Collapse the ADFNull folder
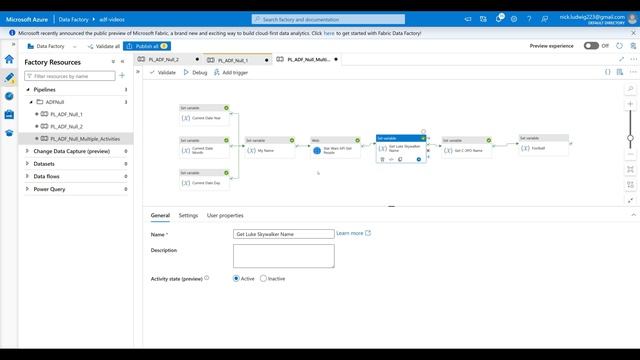The image size is (640, 360). point(31,102)
